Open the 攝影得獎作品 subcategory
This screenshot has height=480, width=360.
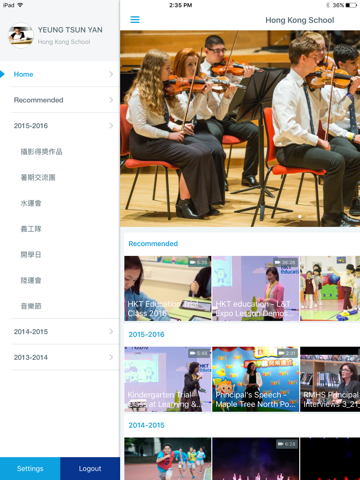pyautogui.click(x=41, y=152)
